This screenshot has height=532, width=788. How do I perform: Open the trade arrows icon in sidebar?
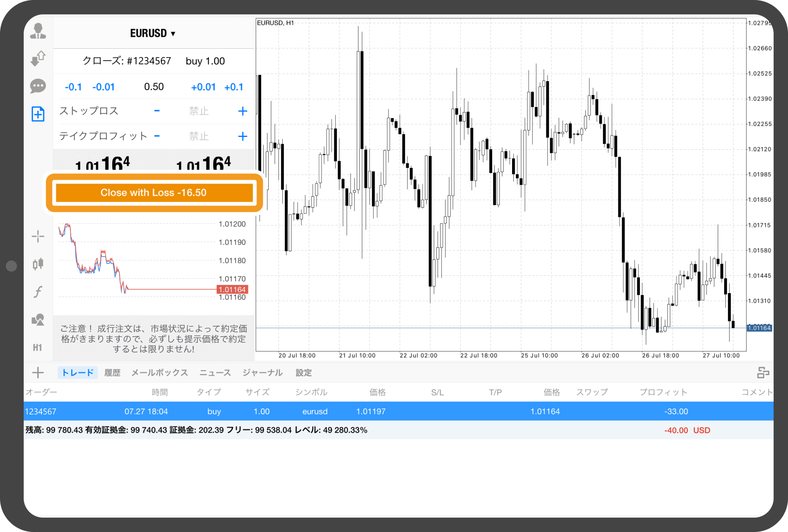[x=38, y=58]
